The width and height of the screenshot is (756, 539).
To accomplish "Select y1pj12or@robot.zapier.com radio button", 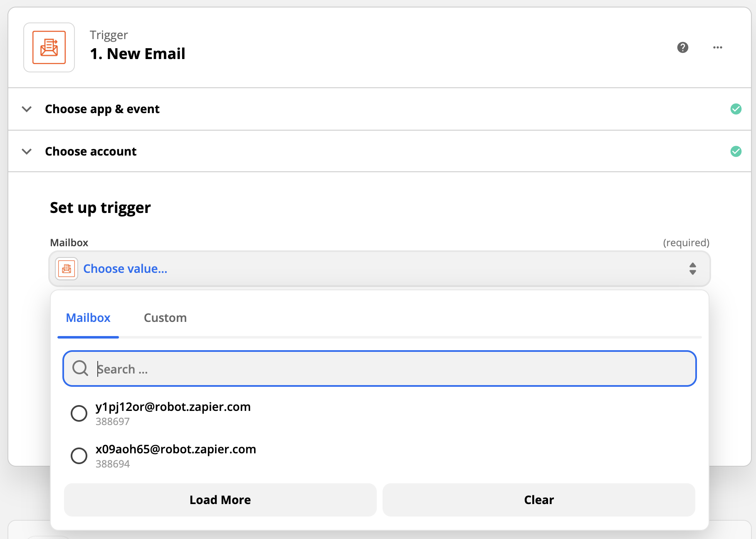I will pos(79,413).
